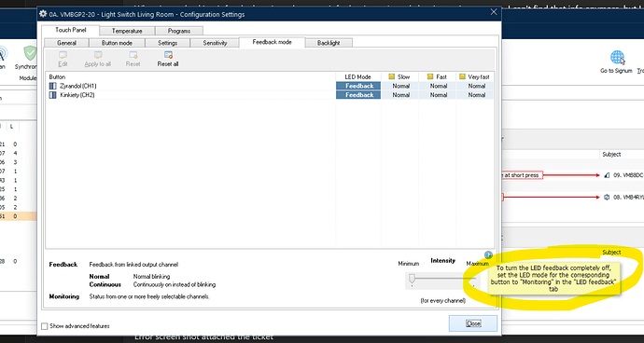Open the Sensitivity tab

tap(215, 43)
